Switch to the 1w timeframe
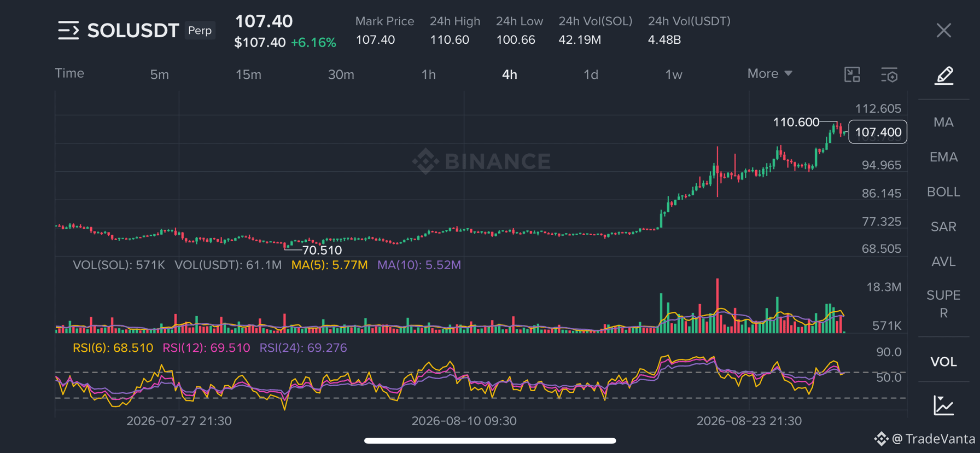This screenshot has width=980, height=453. pyautogui.click(x=674, y=74)
